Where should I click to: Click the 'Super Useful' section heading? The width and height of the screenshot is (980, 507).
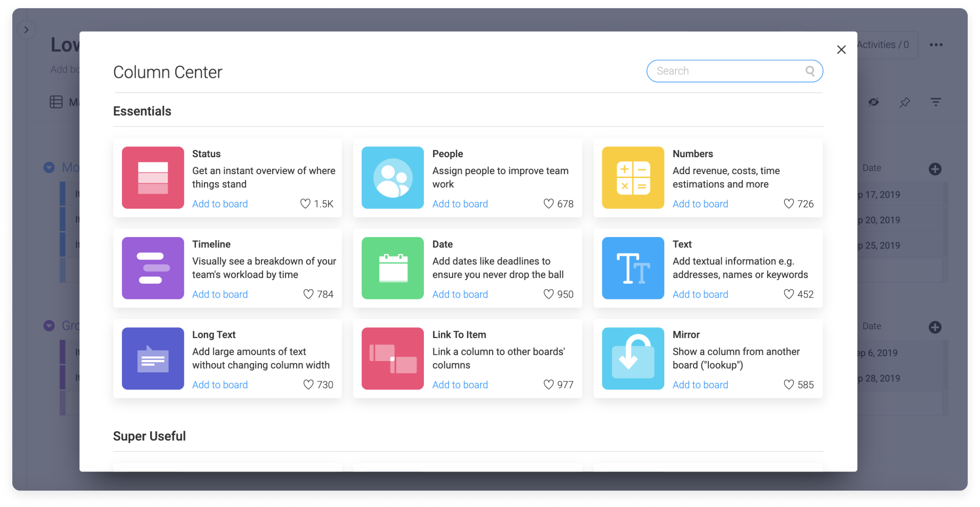tap(149, 436)
